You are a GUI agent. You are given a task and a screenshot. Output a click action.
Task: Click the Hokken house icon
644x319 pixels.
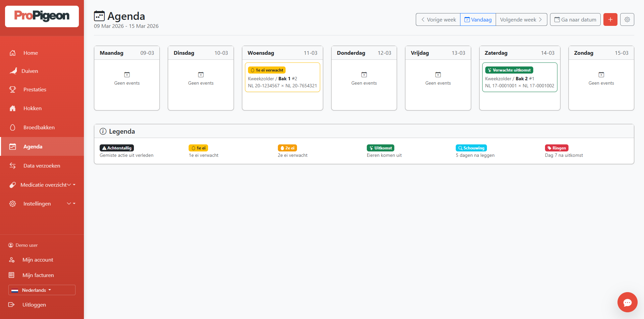point(13,108)
